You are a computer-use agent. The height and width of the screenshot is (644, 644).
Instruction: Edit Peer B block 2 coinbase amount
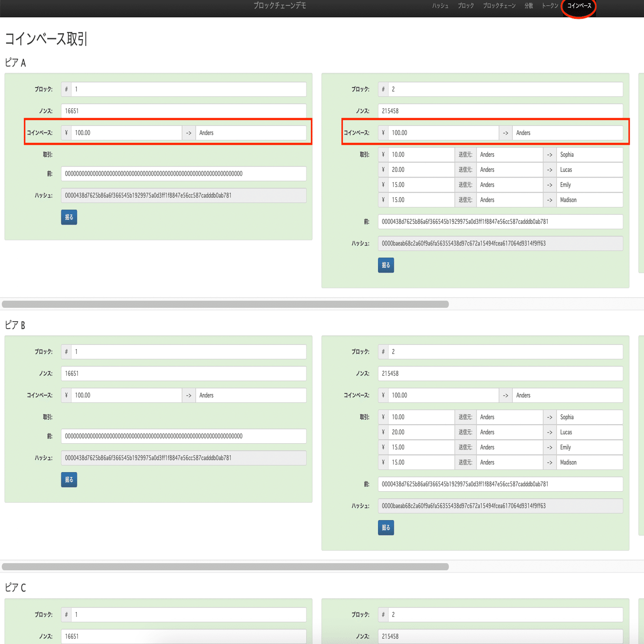click(443, 395)
